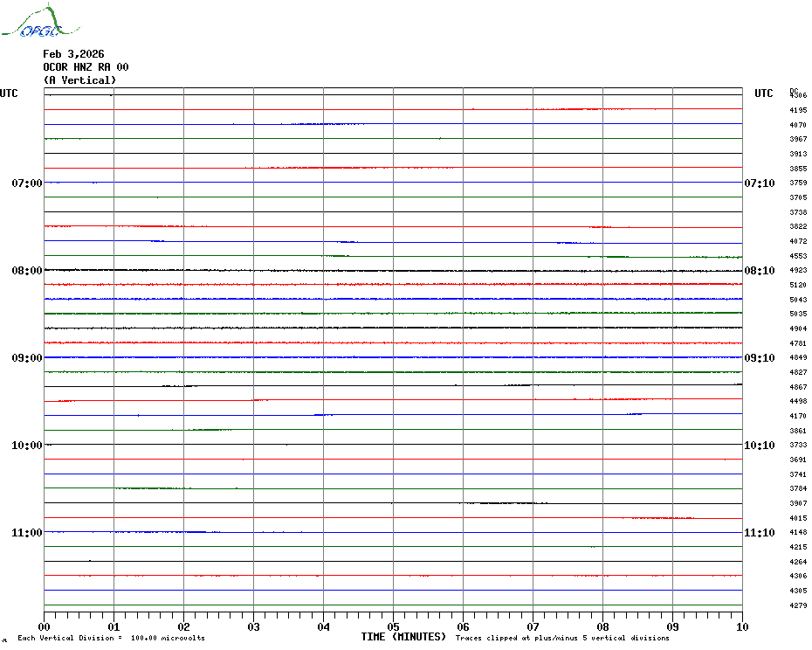Click the DC value '4849'

click(798, 357)
